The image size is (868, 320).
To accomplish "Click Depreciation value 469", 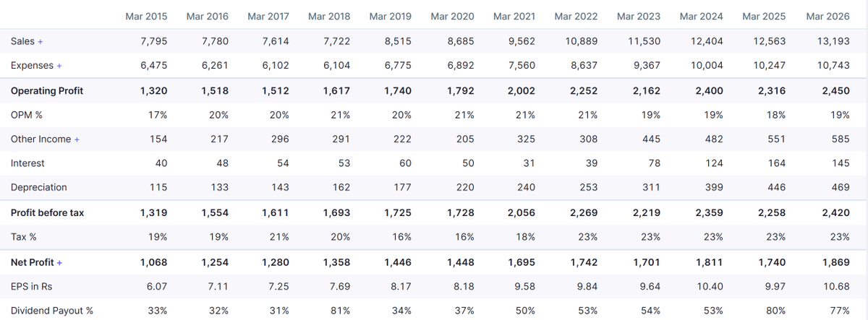I will click(x=841, y=187).
